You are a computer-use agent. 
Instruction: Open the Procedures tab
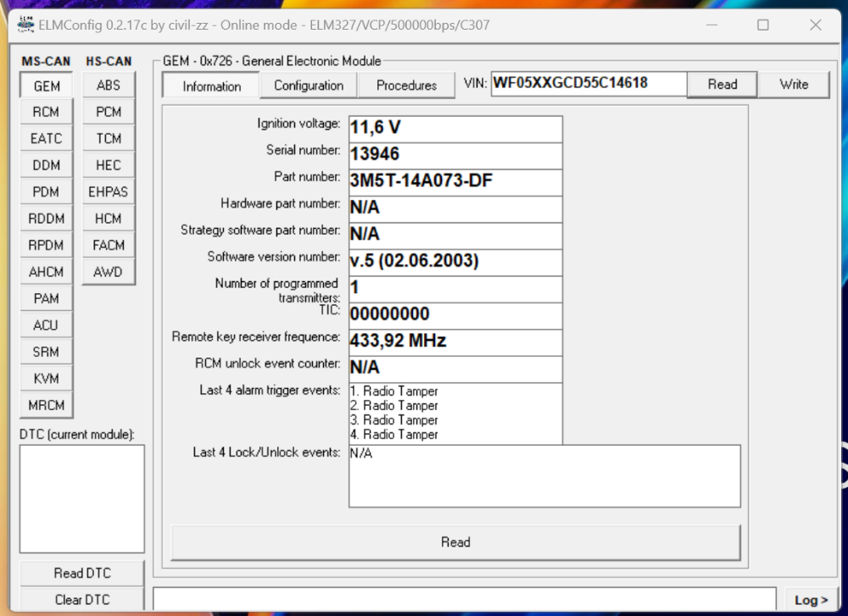[x=406, y=86]
